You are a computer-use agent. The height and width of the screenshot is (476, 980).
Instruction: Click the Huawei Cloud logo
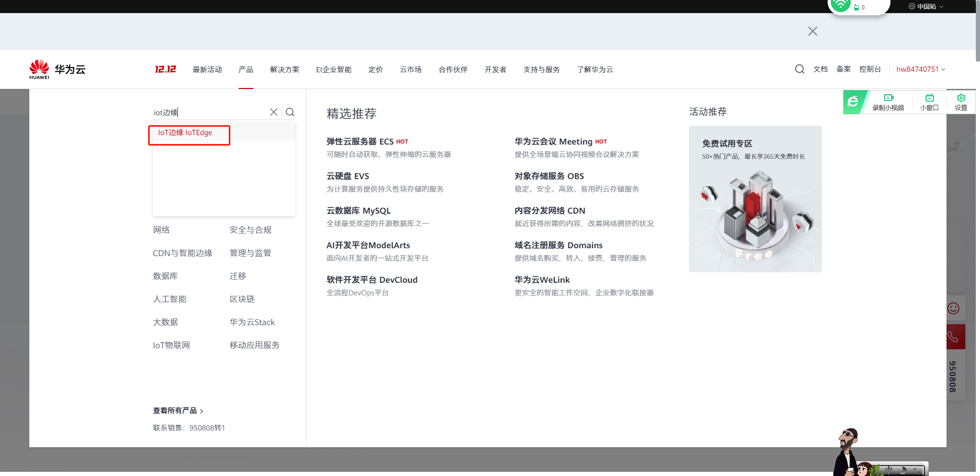(58, 69)
